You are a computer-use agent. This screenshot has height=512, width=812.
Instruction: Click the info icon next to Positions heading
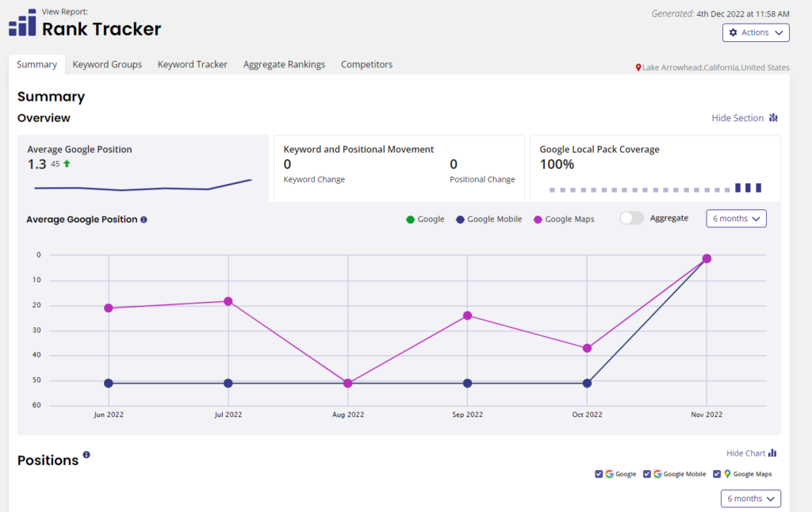tap(85, 455)
